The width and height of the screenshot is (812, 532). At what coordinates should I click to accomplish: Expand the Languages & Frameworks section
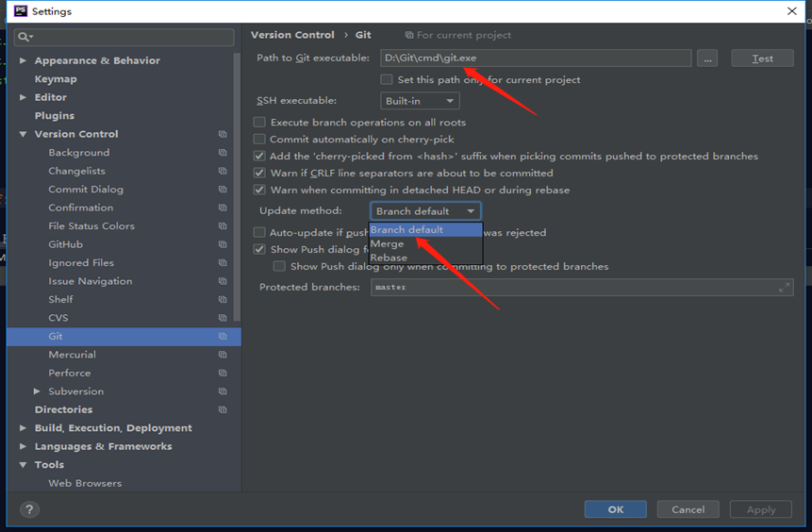23,446
